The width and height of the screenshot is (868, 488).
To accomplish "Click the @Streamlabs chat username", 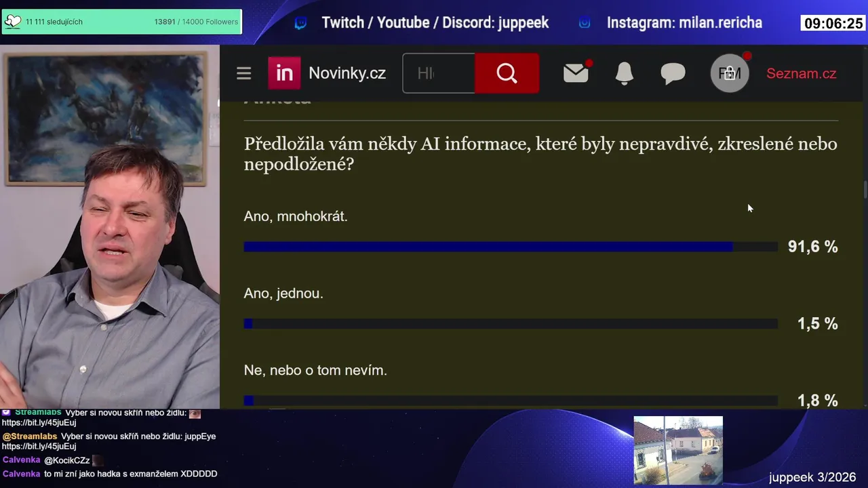I will pyautogui.click(x=30, y=436).
